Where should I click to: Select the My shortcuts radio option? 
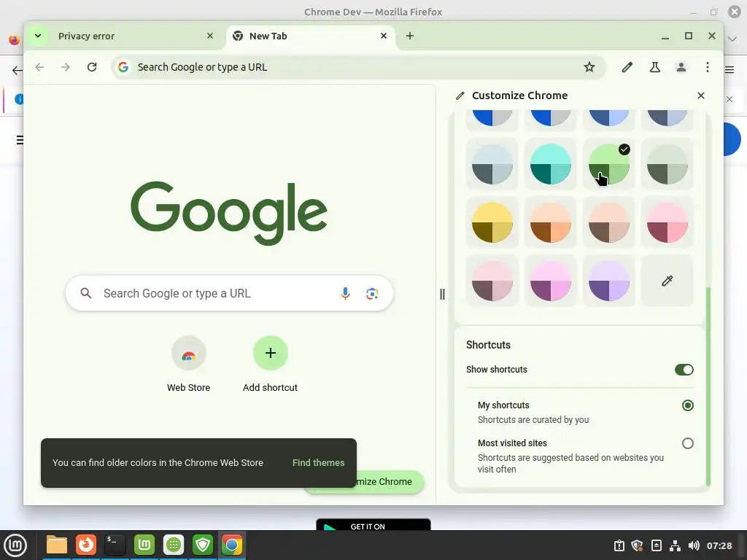coord(687,405)
